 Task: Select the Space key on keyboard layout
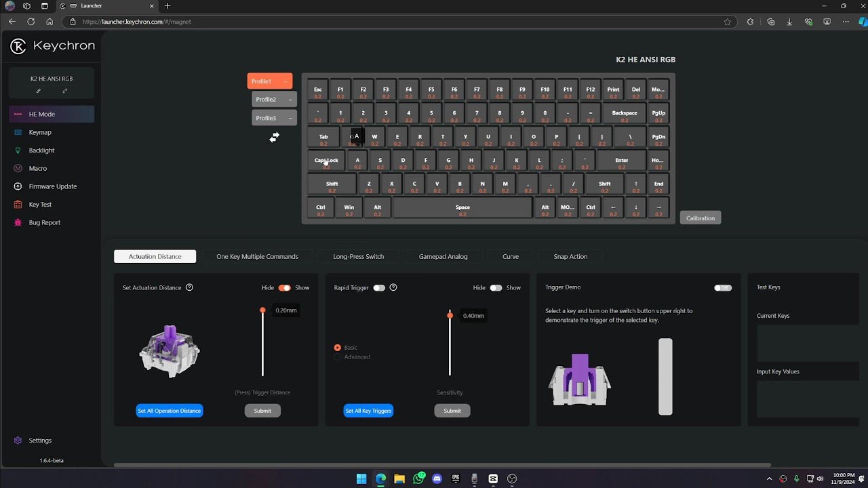pos(462,207)
